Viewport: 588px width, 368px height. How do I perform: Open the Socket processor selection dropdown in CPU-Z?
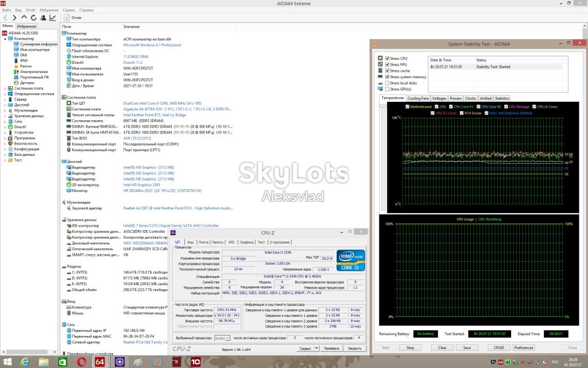[x=222, y=338]
